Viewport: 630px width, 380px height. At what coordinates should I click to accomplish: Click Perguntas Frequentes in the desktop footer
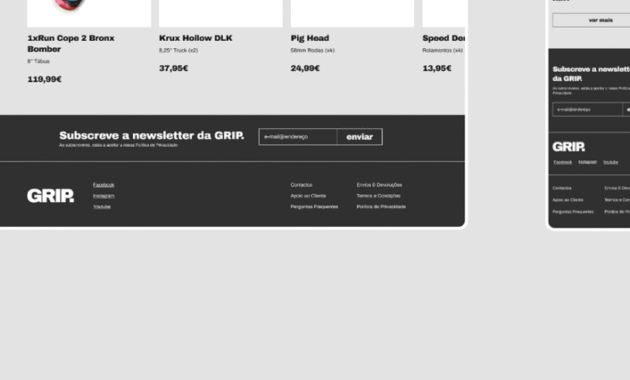coord(314,206)
